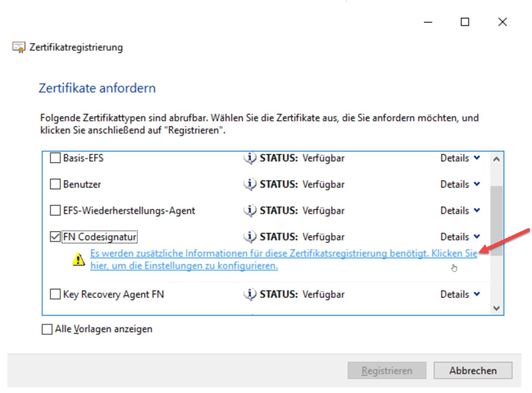Minimize the Zertifikatregistrierung window

(x=428, y=22)
